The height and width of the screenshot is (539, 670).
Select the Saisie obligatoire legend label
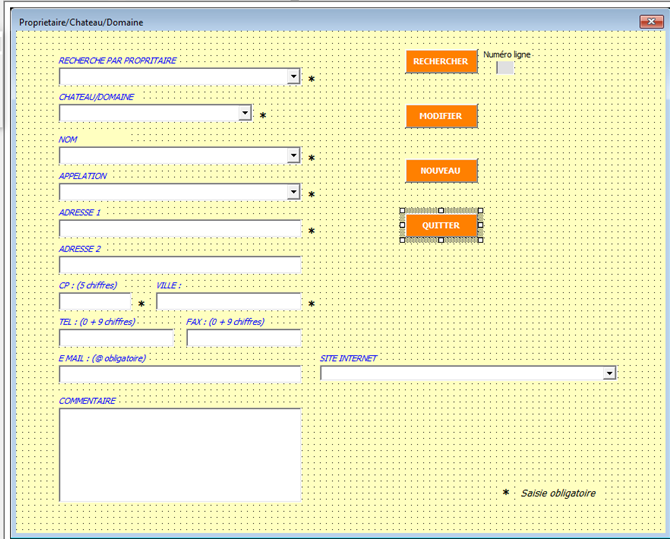(x=558, y=493)
